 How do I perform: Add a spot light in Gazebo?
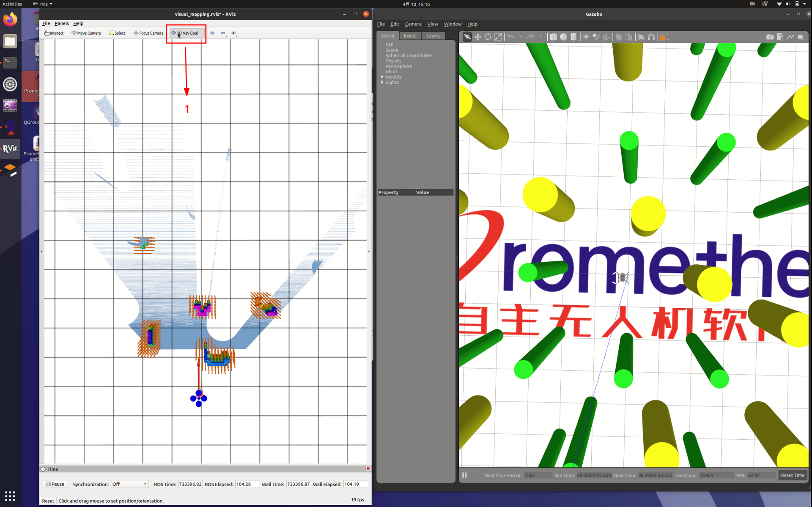tap(596, 37)
